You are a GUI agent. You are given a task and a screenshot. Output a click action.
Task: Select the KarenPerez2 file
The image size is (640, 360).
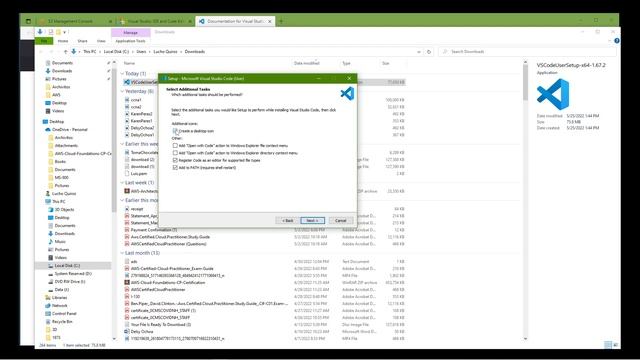[141, 114]
